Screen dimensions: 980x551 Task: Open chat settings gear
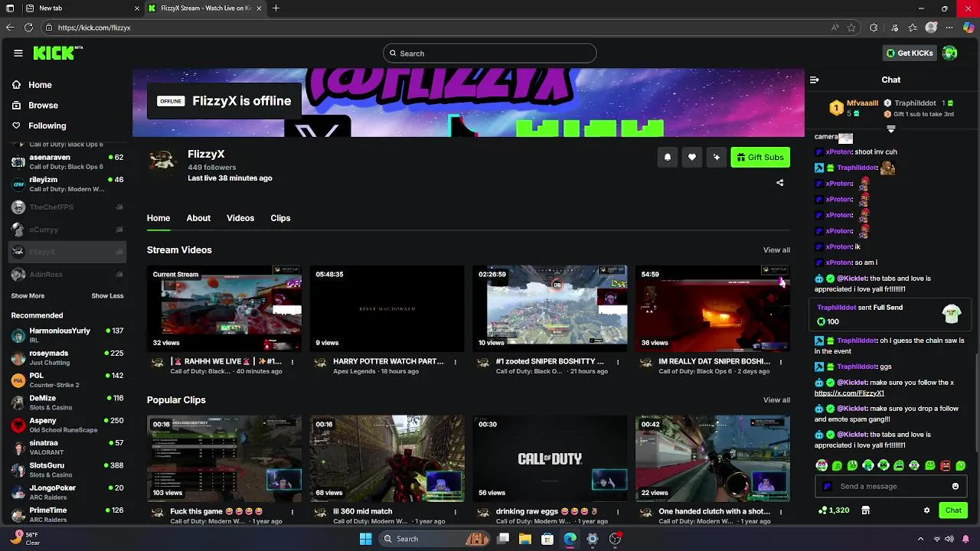pyautogui.click(x=926, y=510)
